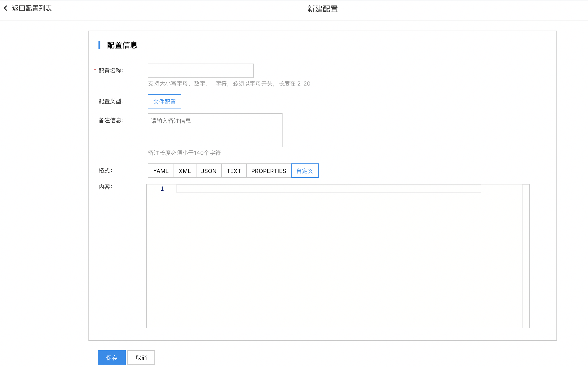This screenshot has height=367, width=588.
Task: Click line number 1 in gutter
Action: coord(162,189)
